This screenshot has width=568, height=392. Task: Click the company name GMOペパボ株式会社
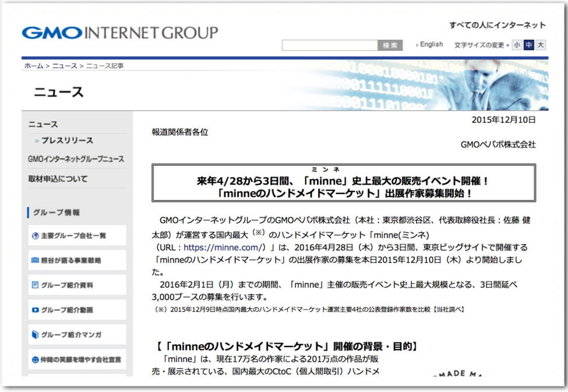498,144
